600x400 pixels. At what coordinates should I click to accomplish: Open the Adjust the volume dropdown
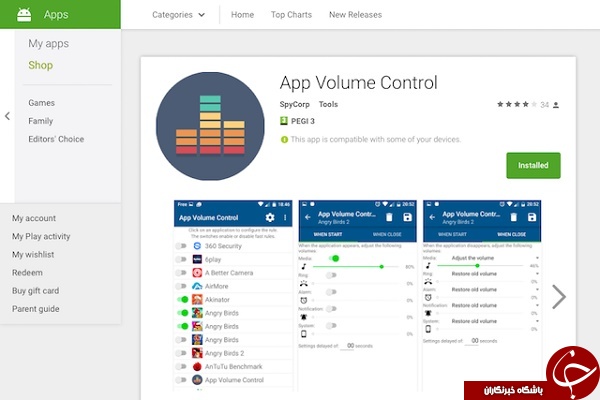point(495,258)
